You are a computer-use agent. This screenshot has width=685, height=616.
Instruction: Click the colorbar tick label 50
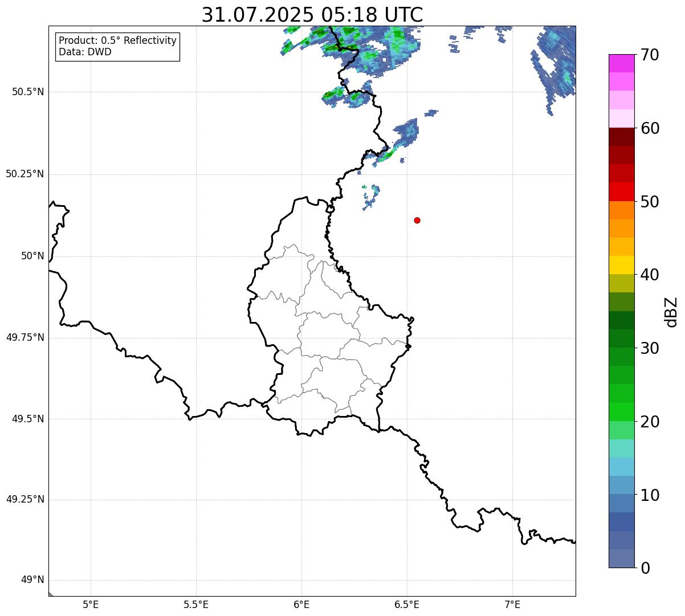(x=650, y=202)
